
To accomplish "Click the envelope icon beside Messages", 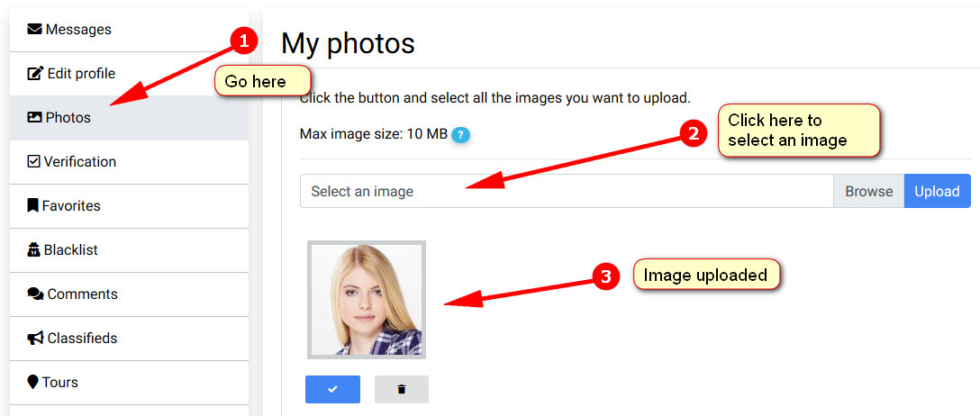I will click(x=35, y=30).
